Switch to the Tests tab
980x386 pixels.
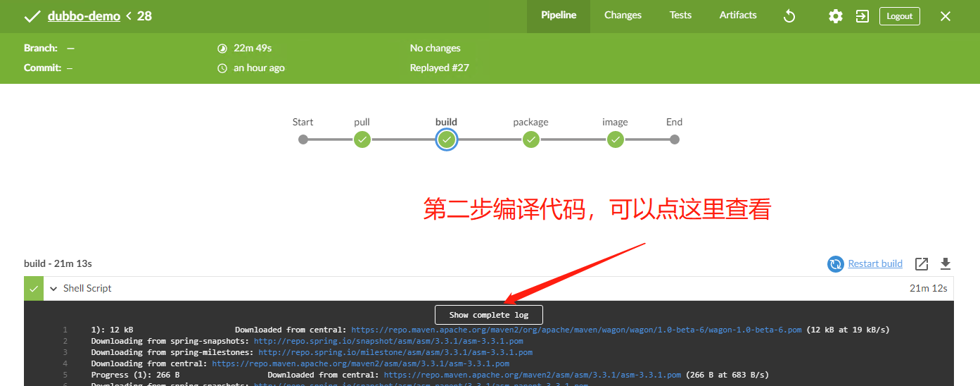[680, 15]
